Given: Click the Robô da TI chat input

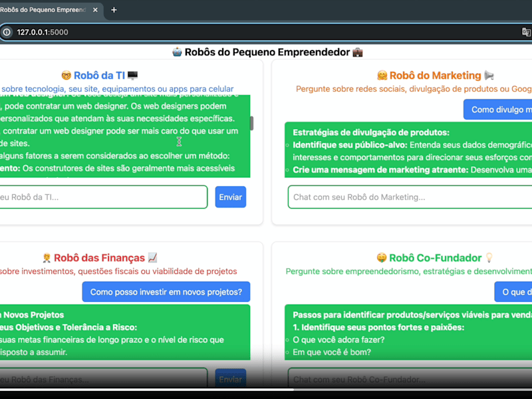Looking at the screenshot, I should [103, 197].
